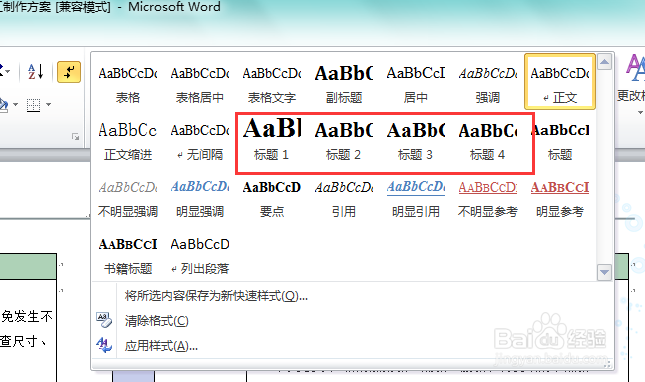Choose 应用样式(A)... menu entry
The width and height of the screenshot is (645, 382).
click(x=161, y=346)
